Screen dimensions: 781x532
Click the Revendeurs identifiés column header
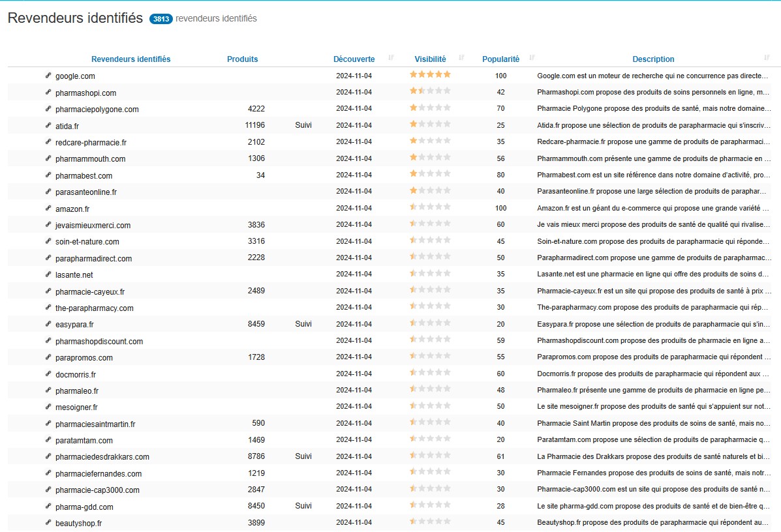coord(130,59)
